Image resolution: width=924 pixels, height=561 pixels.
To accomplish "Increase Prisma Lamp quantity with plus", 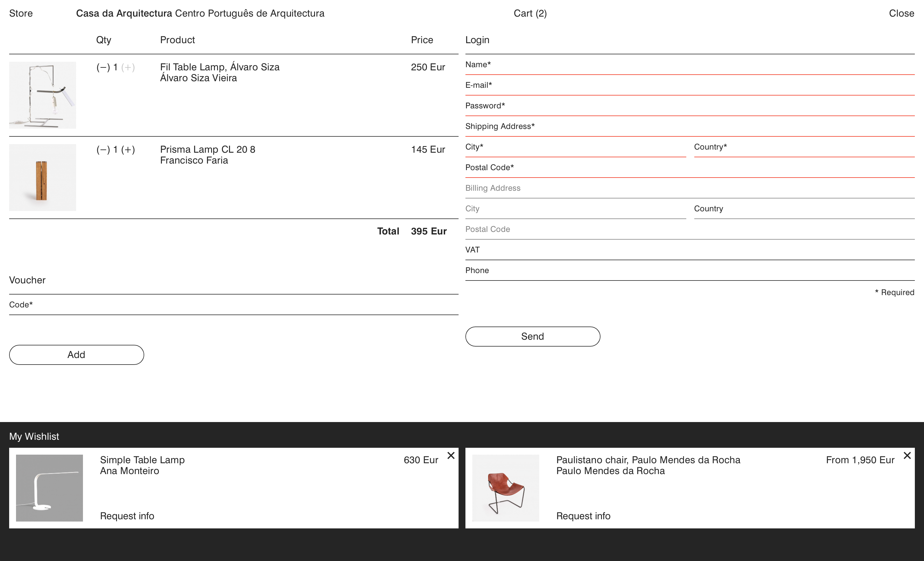I will coord(128,150).
